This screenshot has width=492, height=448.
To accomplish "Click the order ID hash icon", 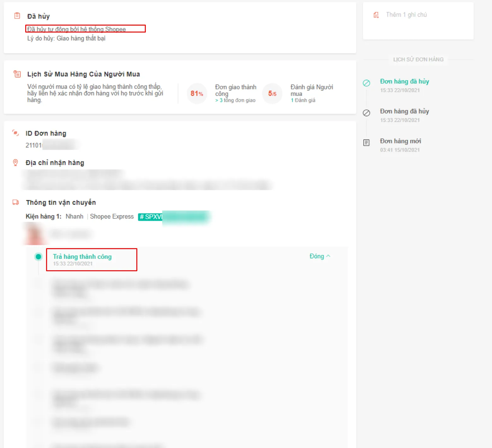I will pyautogui.click(x=15, y=133).
